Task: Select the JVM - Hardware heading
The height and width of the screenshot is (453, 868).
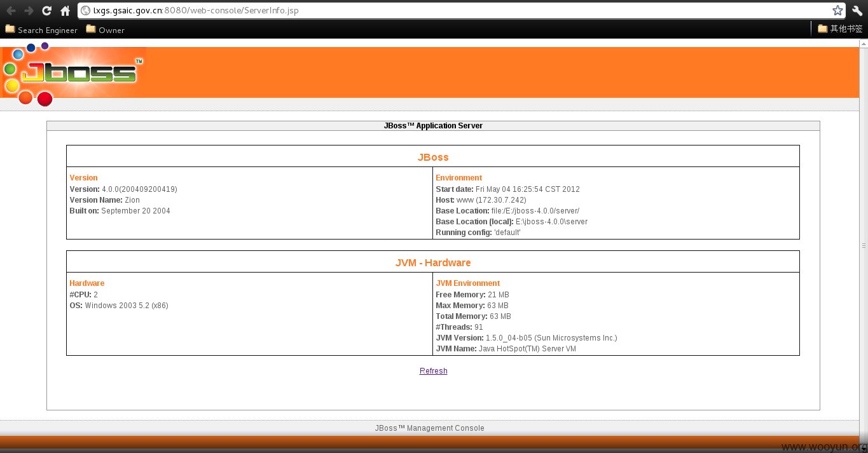Action: 433,262
